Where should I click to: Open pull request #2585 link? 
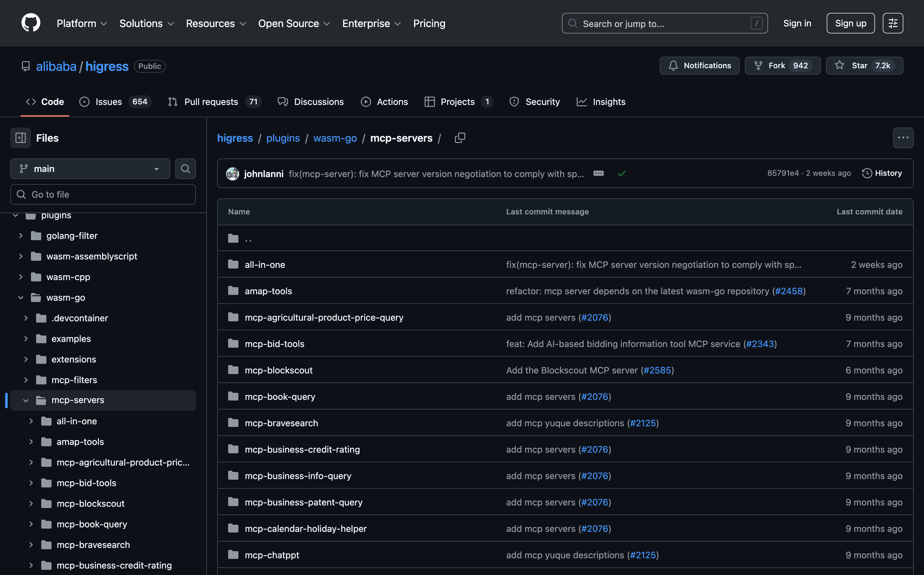click(657, 370)
